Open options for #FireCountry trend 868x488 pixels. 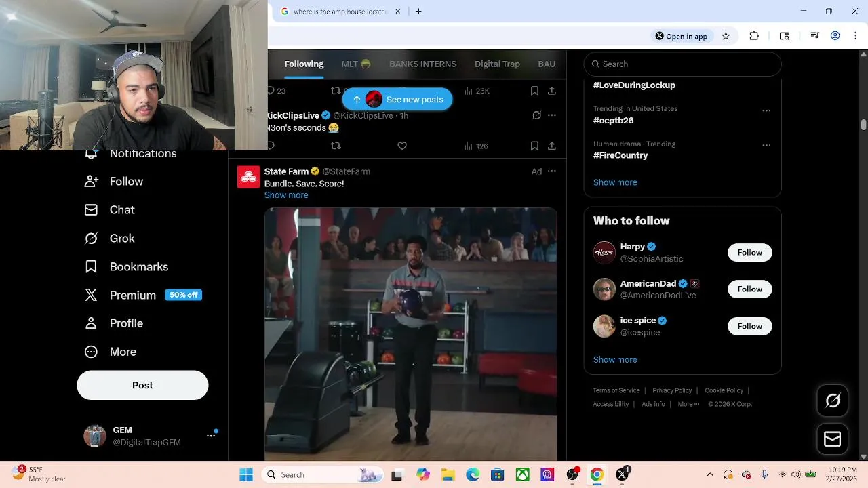coord(766,145)
